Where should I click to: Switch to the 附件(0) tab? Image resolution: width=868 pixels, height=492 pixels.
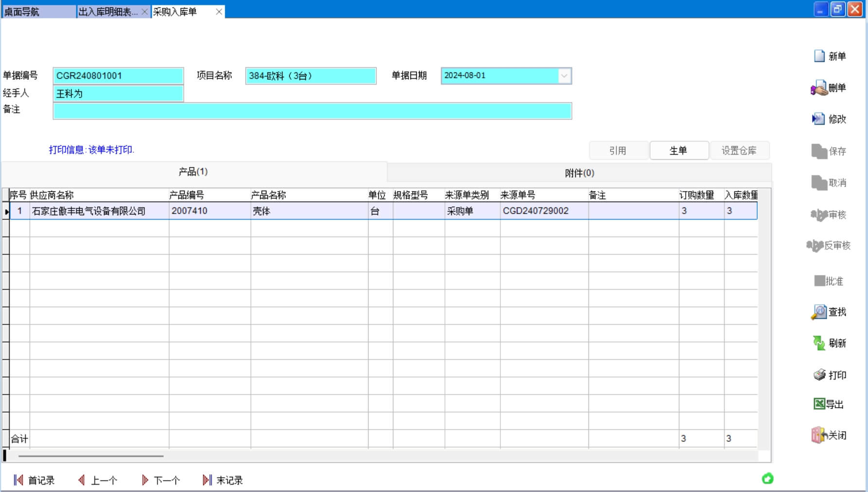579,173
